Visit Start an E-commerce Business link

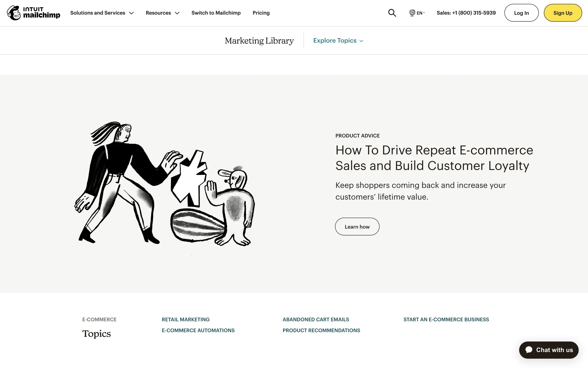pos(446,320)
